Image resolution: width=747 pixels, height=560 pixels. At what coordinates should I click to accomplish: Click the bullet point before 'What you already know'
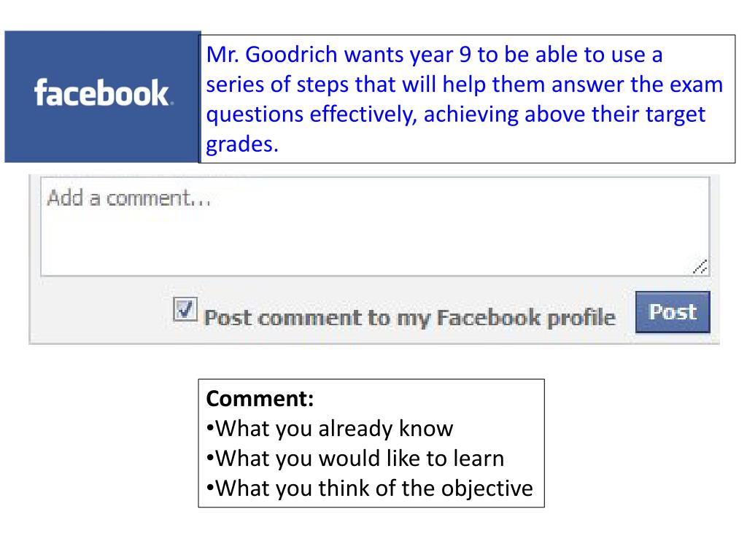click(x=210, y=429)
